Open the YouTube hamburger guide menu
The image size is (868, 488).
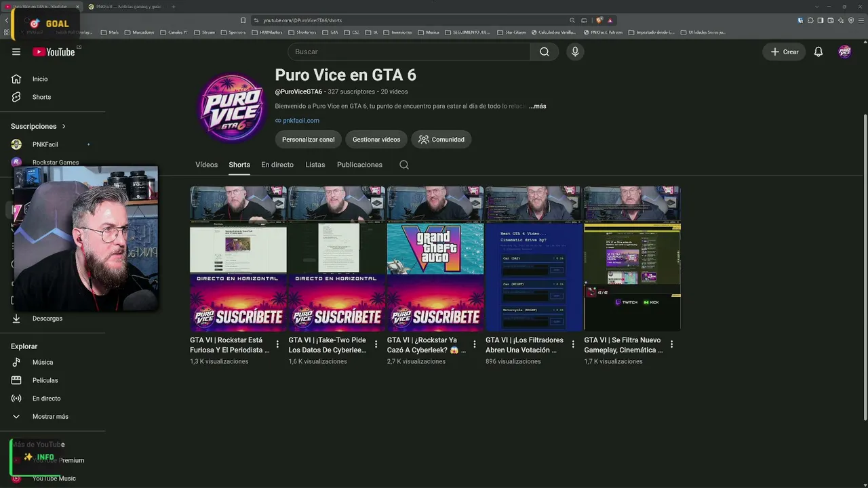tap(16, 52)
